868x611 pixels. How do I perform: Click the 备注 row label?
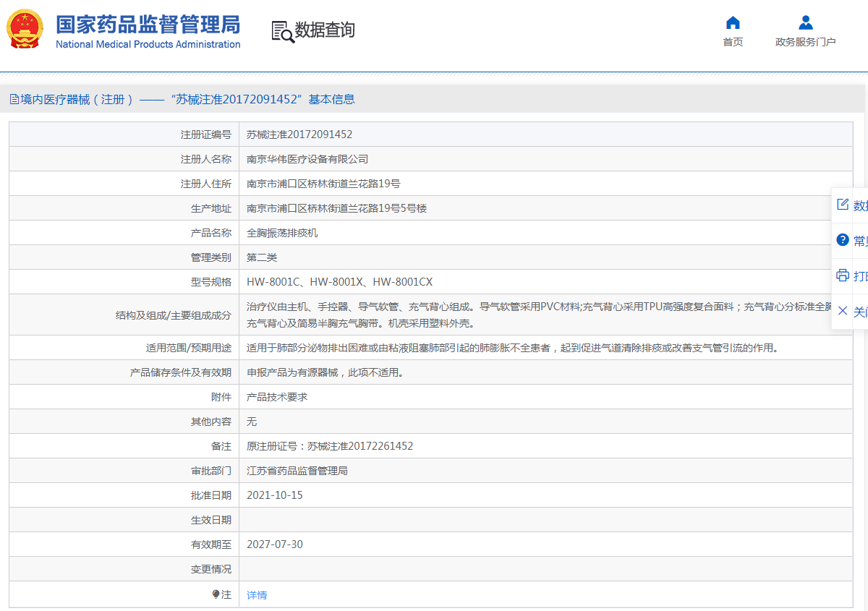pyautogui.click(x=221, y=446)
